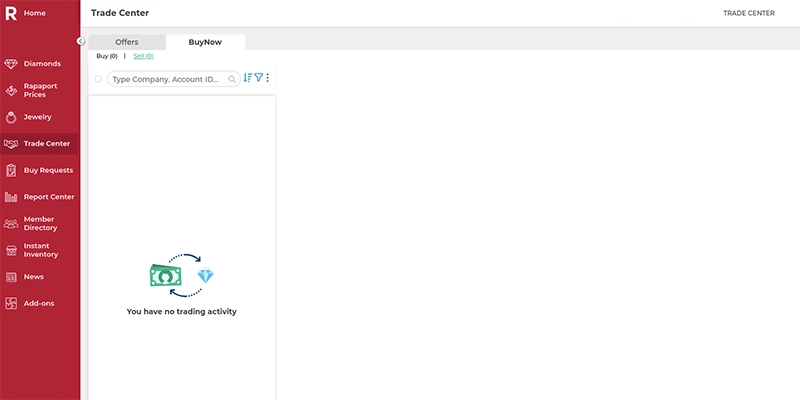Image resolution: width=800 pixels, height=400 pixels.
Task: Click the Buy Requests sidebar icon
Action: coord(11,170)
